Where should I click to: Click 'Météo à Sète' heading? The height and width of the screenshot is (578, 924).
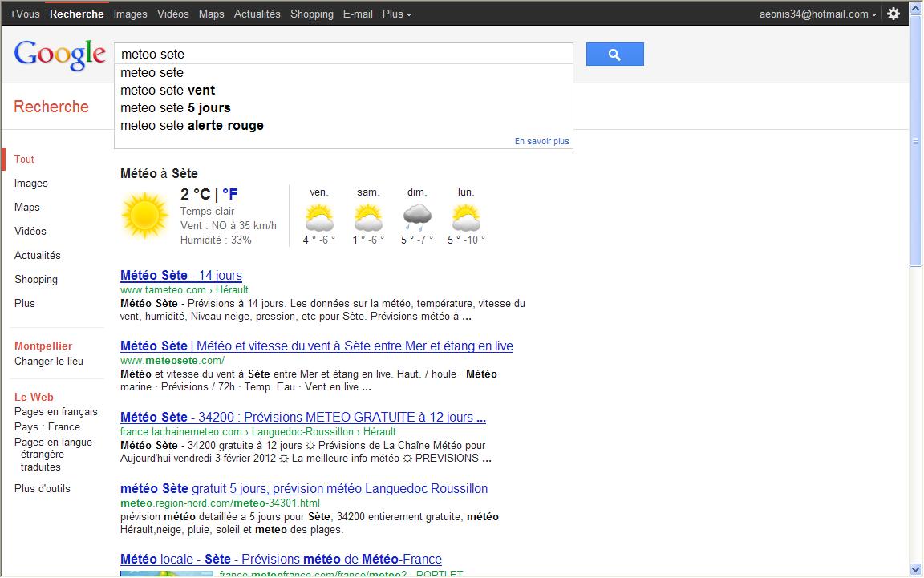pos(159,174)
